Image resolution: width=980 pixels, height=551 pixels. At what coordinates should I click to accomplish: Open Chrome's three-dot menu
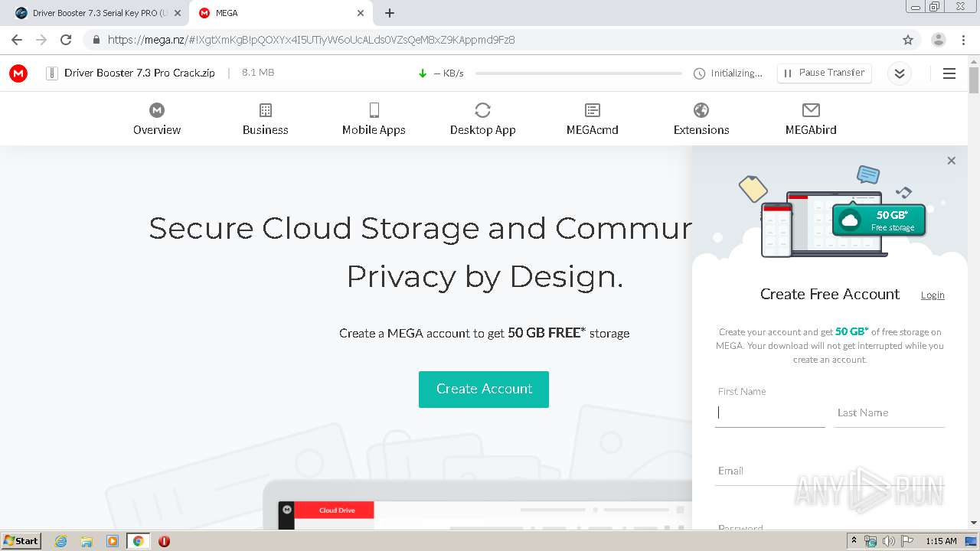coord(964,40)
